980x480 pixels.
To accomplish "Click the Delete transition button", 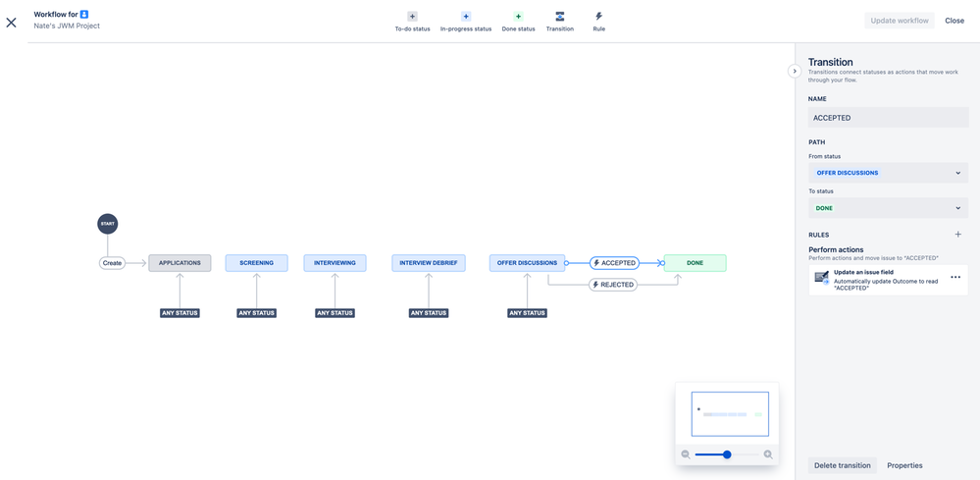I will pos(842,465).
